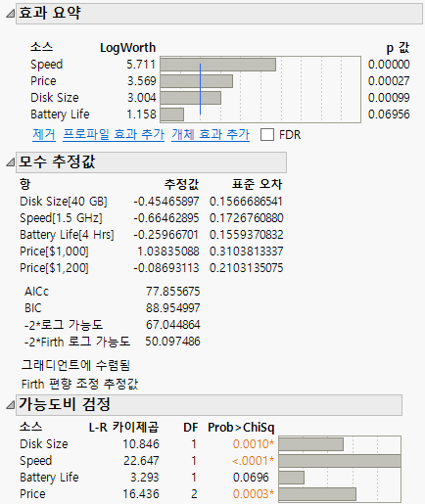Click estimate value 1.03835088

pyautogui.click(x=168, y=252)
